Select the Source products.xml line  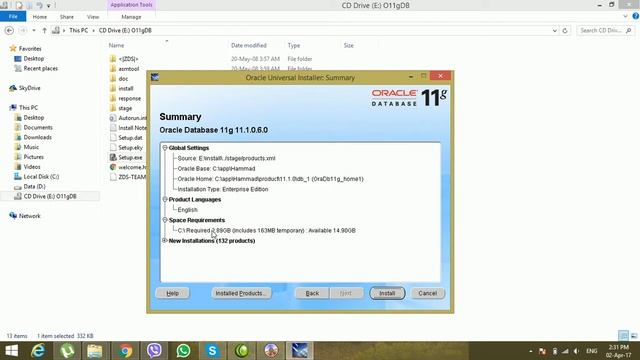click(226, 158)
